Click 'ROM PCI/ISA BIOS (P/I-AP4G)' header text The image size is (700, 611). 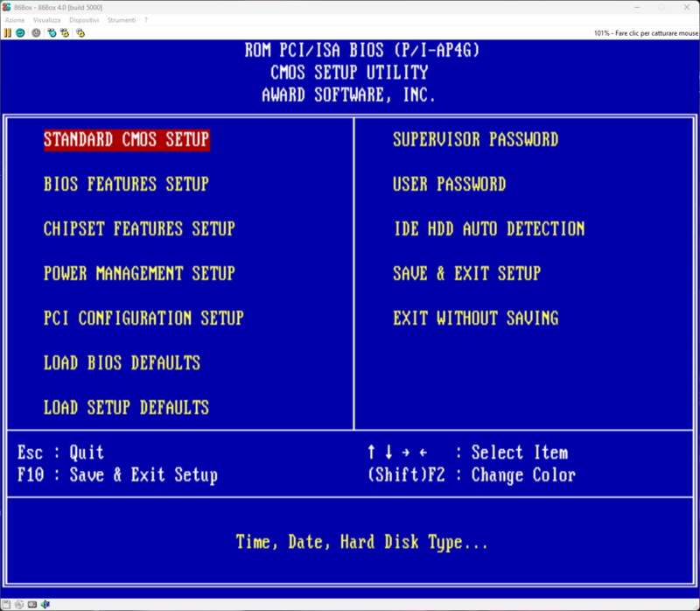[x=362, y=50]
